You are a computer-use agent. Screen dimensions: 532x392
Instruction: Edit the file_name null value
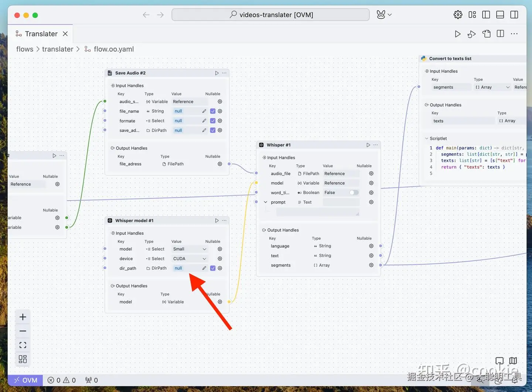coord(204,111)
